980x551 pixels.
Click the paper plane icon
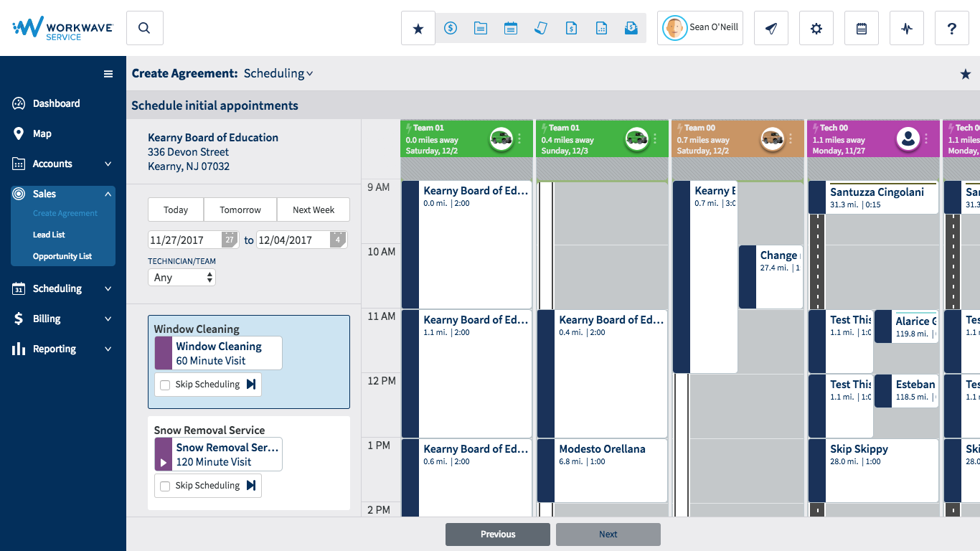point(771,29)
